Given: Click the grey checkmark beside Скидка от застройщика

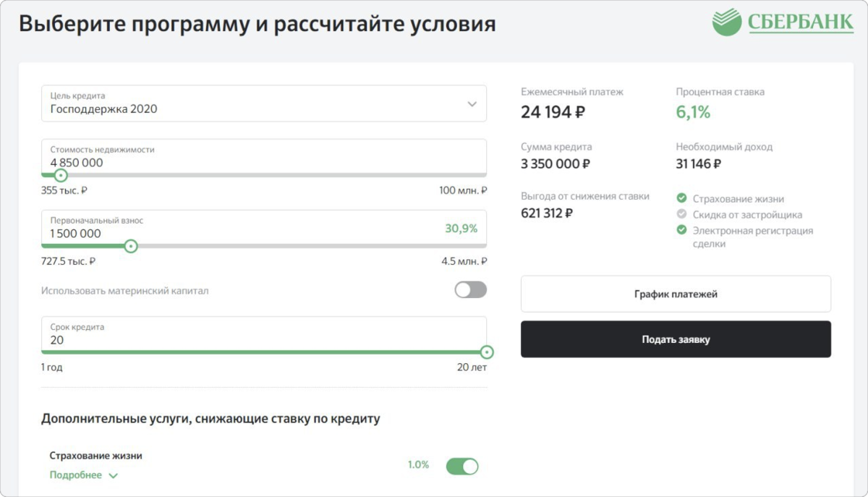Looking at the screenshot, I should 682,214.
